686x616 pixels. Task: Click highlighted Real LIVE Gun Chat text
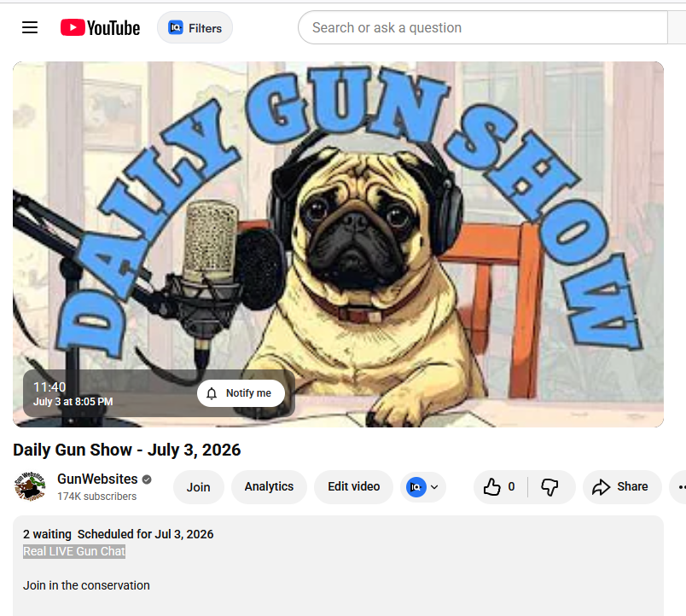click(x=74, y=551)
